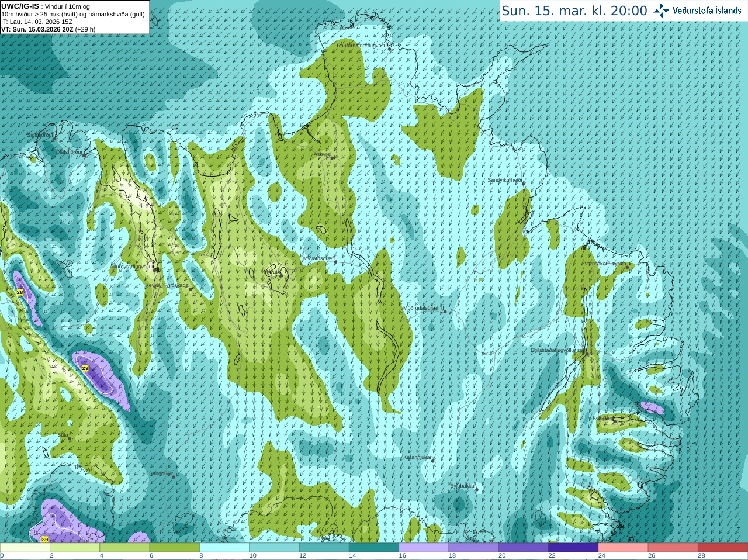This screenshot has height=560, width=748.
Task: Select the 12–14 m/s teal legend swatch
Action: 324,548
